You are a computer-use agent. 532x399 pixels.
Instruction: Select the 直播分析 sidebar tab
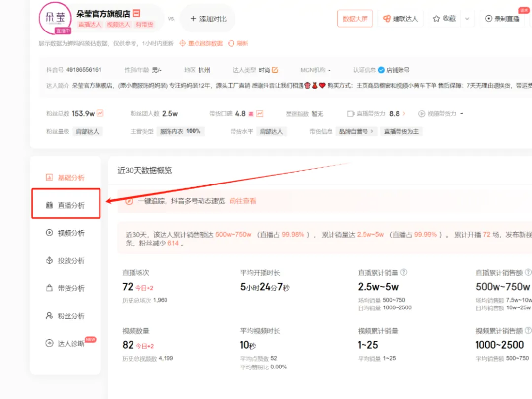[x=65, y=205]
